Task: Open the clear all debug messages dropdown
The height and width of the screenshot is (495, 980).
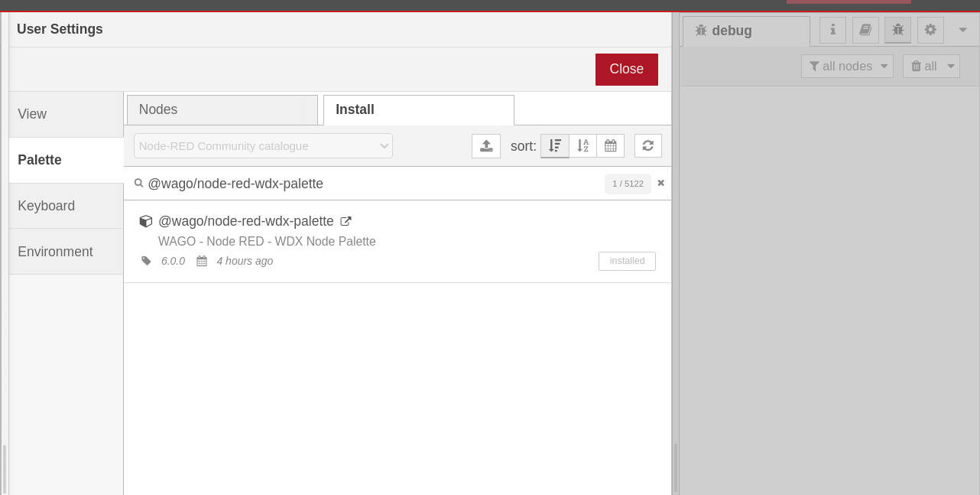Action: click(x=931, y=66)
